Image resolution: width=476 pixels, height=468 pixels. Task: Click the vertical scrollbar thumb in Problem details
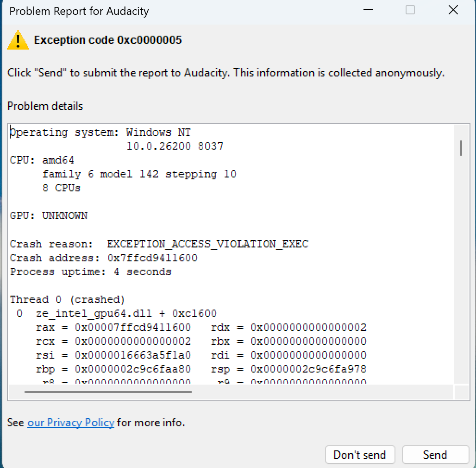coord(461,148)
